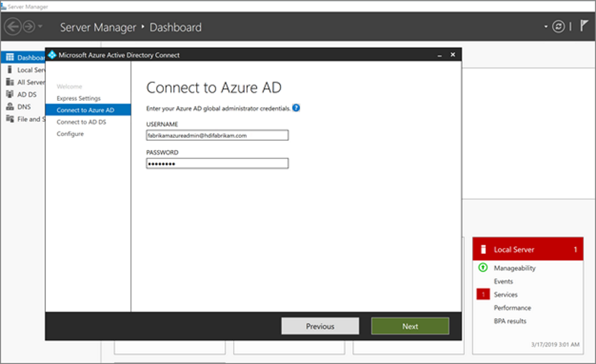The height and width of the screenshot is (364, 596).
Task: Close the Azure AD Connect window
Action: [x=453, y=55]
